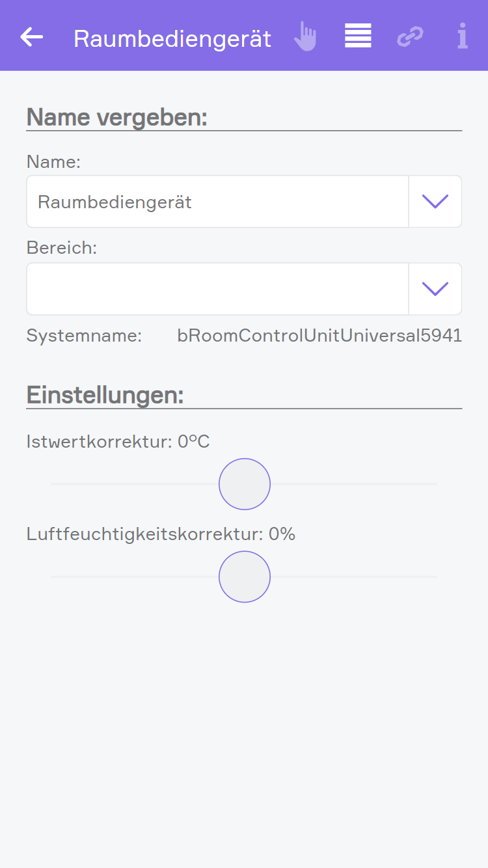Open the chain link icon

tap(410, 36)
